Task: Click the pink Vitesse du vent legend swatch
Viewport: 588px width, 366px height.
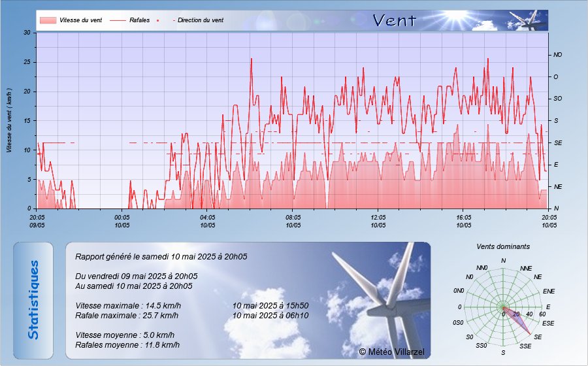Action: tap(48, 20)
